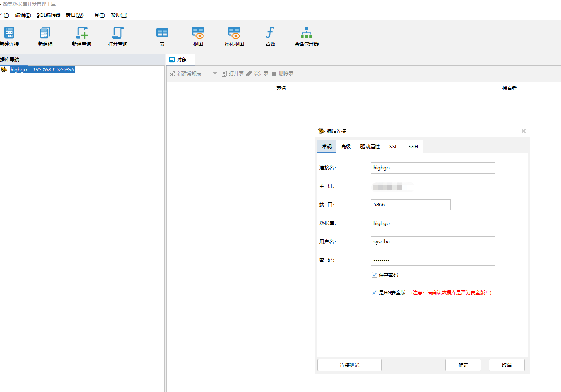Click the New Connection (新建连接) toolbar icon
Screen dimensions: 561x392
(9, 33)
